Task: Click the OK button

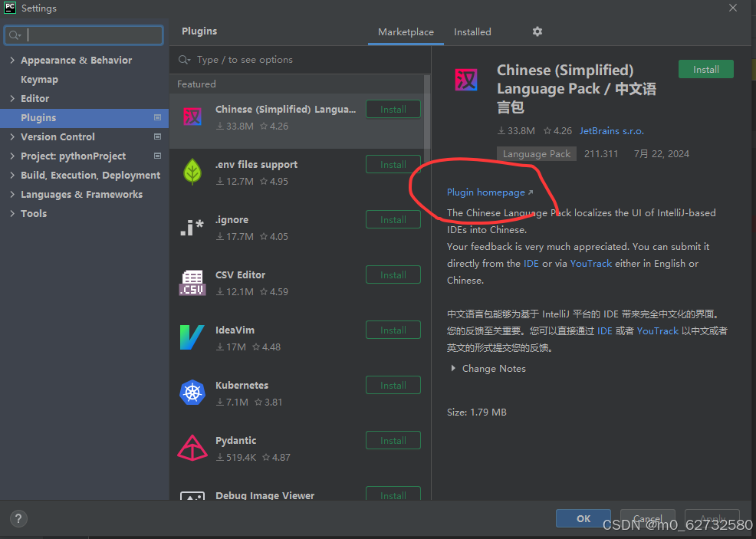Action: point(583,518)
